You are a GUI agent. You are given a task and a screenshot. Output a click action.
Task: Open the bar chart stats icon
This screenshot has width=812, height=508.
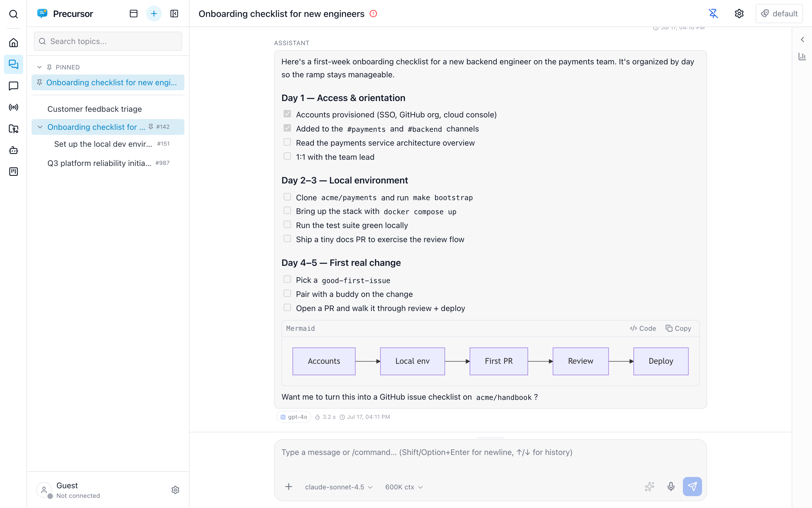pyautogui.click(x=802, y=56)
